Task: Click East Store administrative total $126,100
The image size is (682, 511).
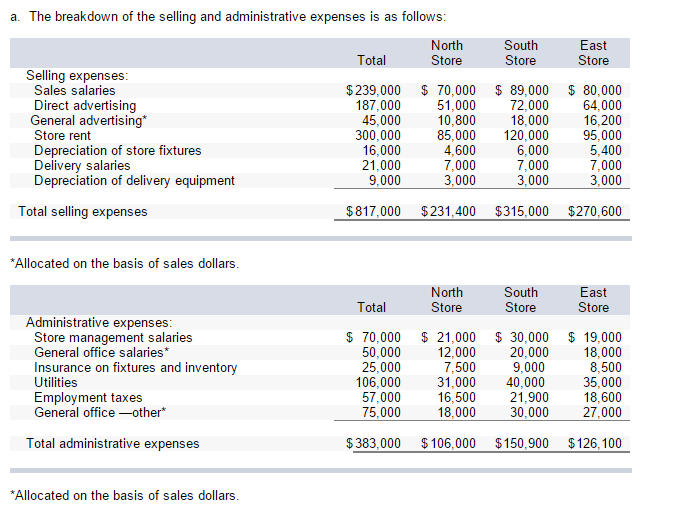Action: point(595,444)
